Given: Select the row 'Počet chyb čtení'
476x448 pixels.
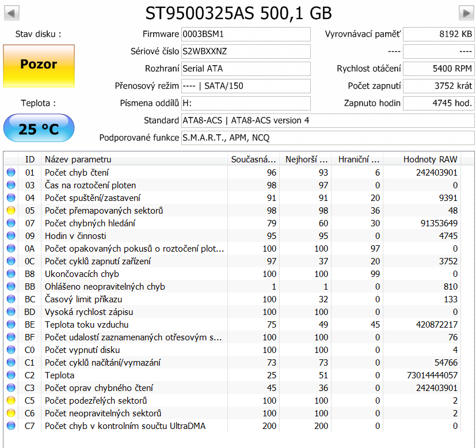Looking at the screenshot, I should pos(232,173).
